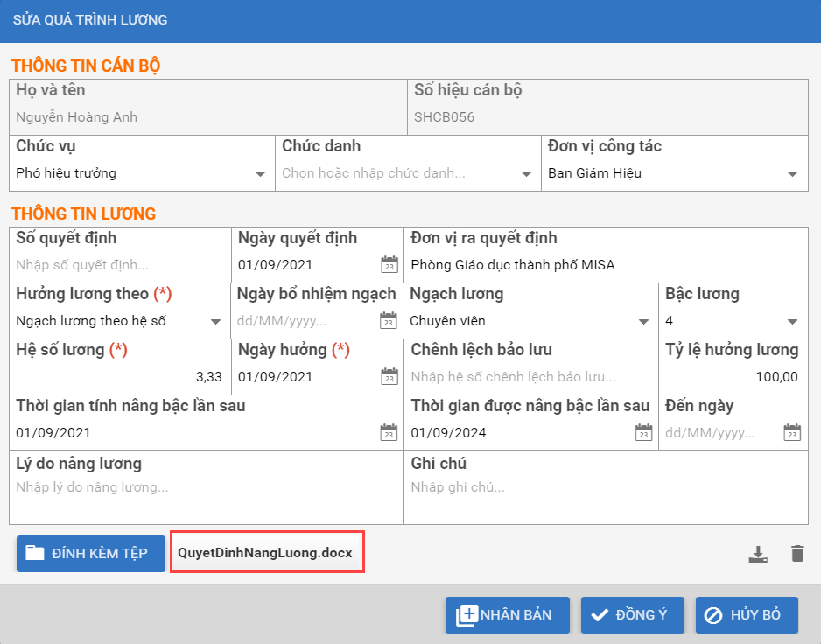The height and width of the screenshot is (644, 821).
Task: Open calendar for Thời gian tính nâng bậc
Action: pyautogui.click(x=389, y=433)
